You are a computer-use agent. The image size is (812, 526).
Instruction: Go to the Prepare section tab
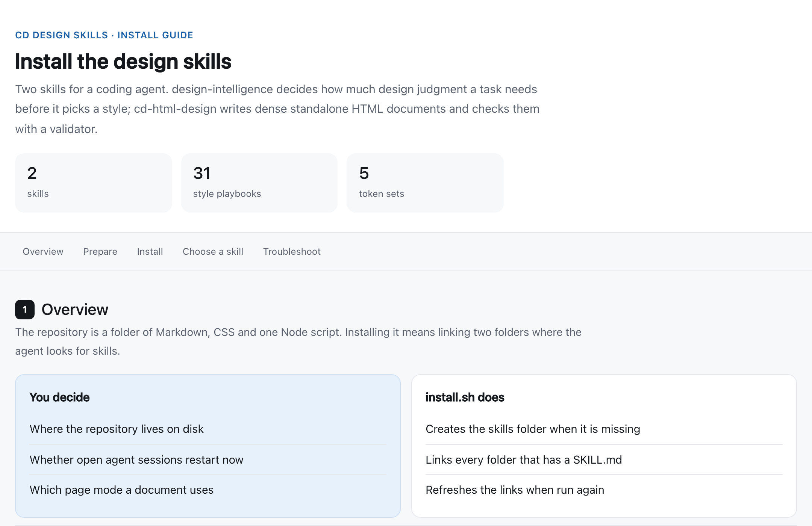tap(100, 251)
